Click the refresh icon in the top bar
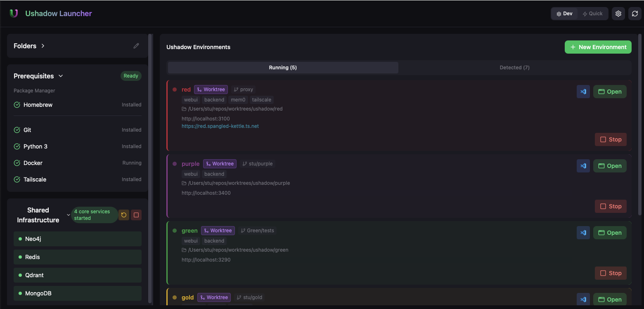The height and width of the screenshot is (309, 644). 635,13
